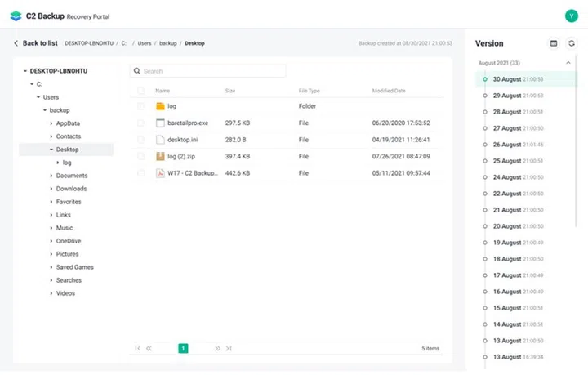
Task: Open backup in the breadcrumb path
Action: pos(168,43)
